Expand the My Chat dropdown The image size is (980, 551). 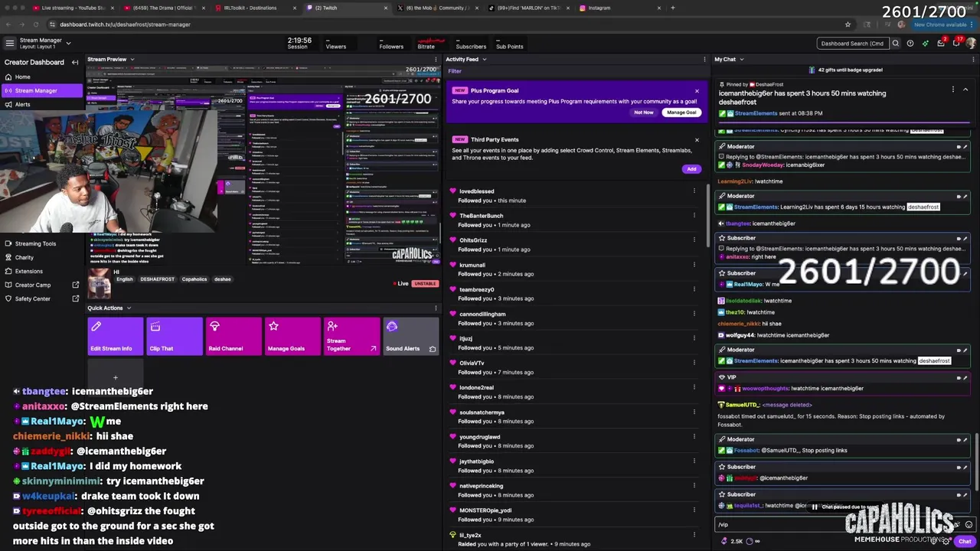tap(741, 59)
